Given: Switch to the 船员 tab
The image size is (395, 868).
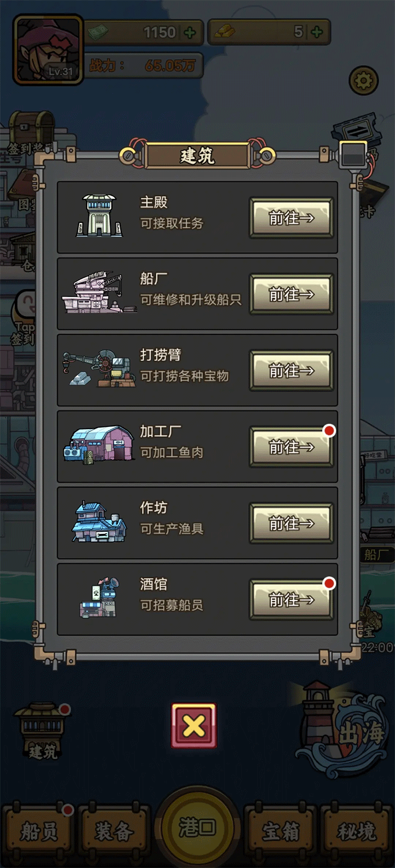Looking at the screenshot, I should pos(38,831).
